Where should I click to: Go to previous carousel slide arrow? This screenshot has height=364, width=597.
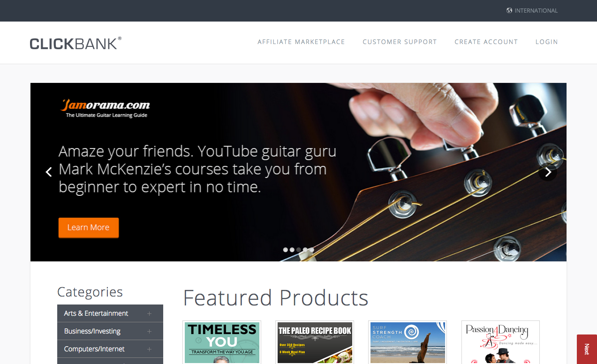(49, 172)
